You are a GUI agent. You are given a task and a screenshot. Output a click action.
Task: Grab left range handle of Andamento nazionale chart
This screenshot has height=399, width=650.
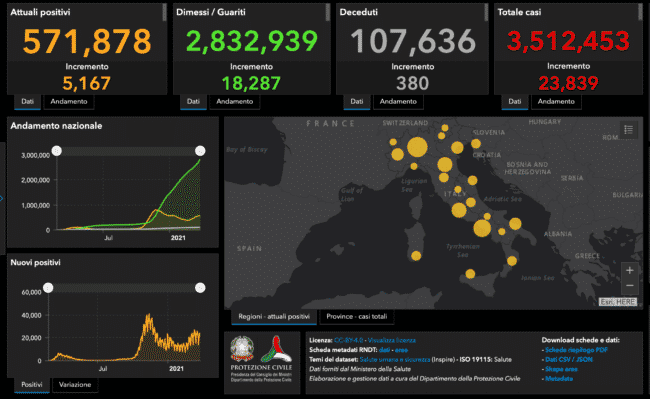click(x=57, y=151)
